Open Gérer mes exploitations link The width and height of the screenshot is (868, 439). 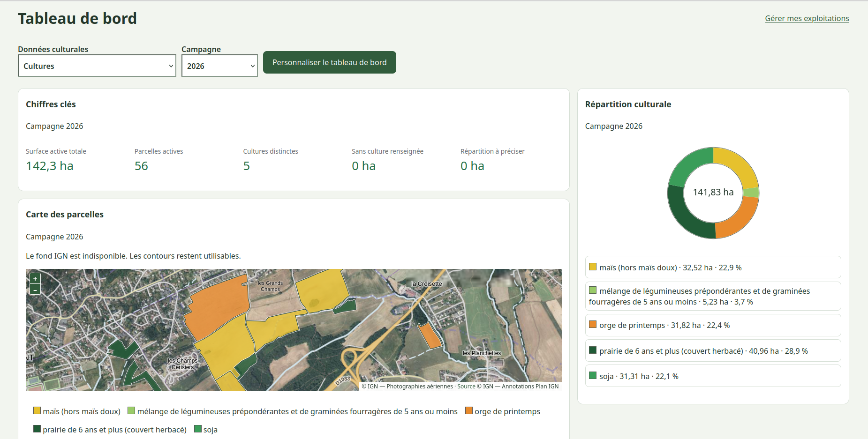click(x=807, y=18)
